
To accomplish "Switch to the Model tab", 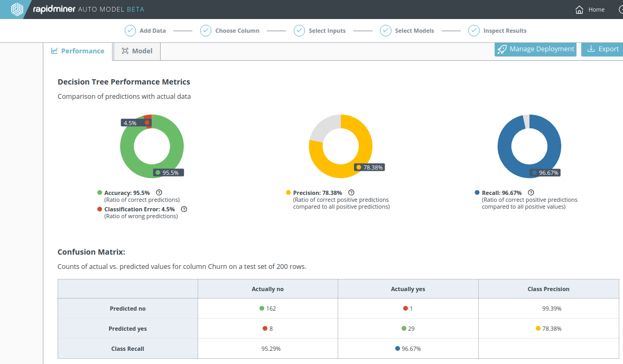I will click(137, 51).
